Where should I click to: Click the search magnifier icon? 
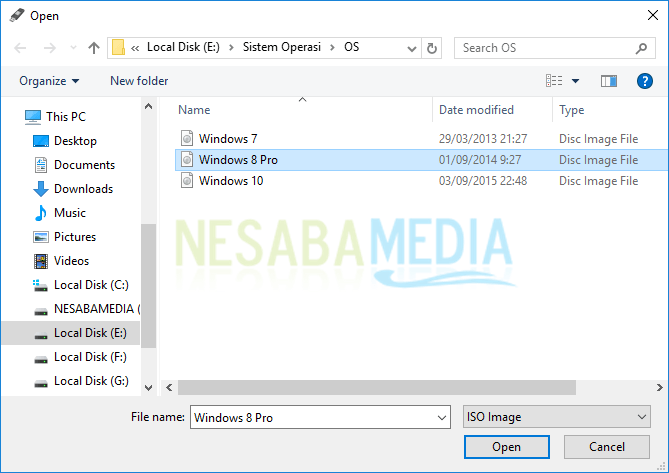pos(641,47)
